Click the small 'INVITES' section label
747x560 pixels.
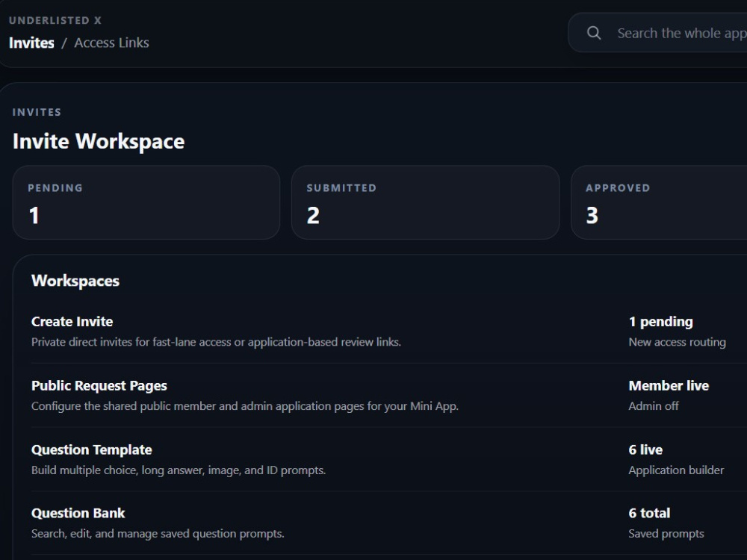[x=37, y=113]
